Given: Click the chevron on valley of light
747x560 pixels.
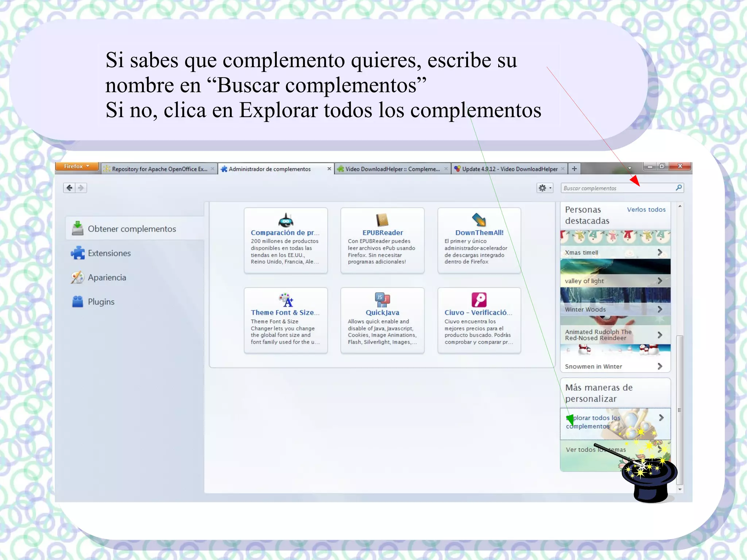Looking at the screenshot, I should point(660,281).
